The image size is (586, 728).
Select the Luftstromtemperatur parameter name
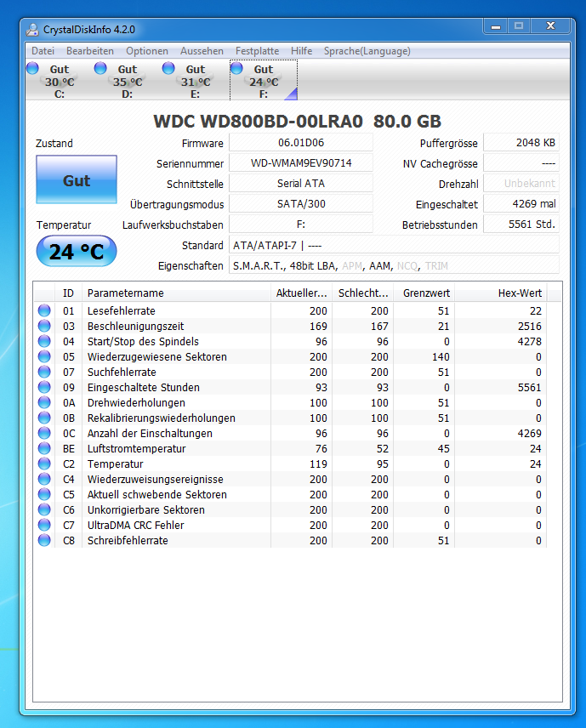click(137, 448)
